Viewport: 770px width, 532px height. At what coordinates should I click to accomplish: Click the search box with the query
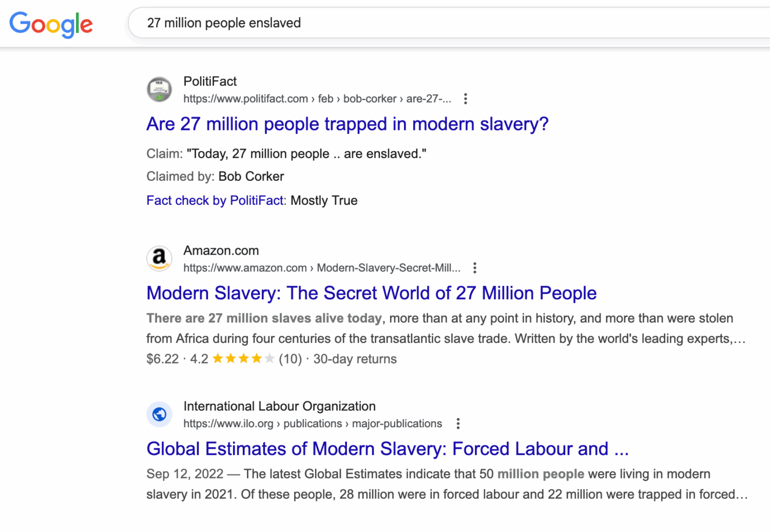pyautogui.click(x=411, y=23)
